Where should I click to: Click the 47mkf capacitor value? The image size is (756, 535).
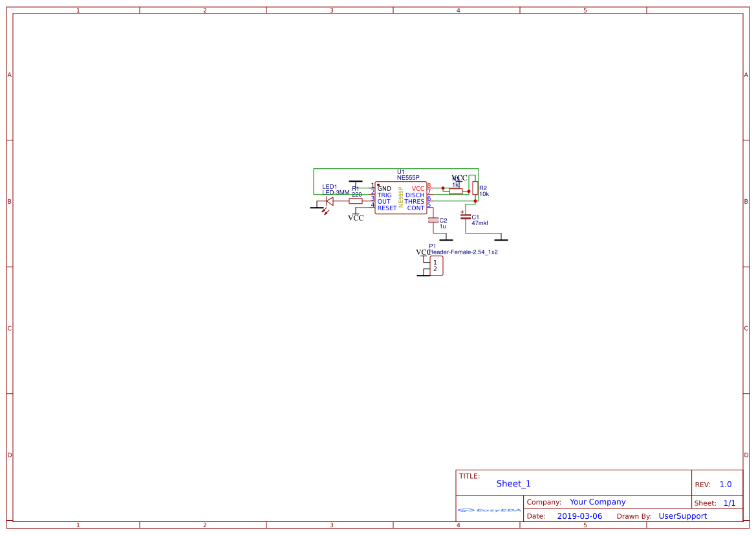pyautogui.click(x=480, y=223)
